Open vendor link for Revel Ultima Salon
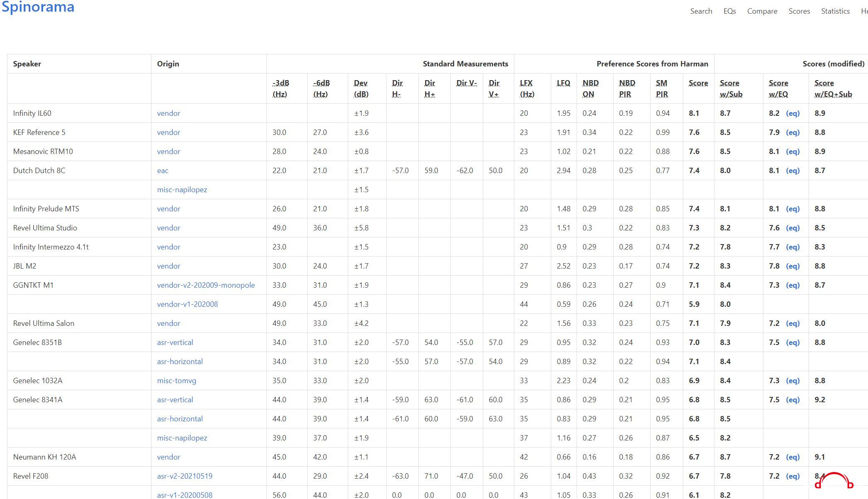The height and width of the screenshot is (499, 868). 169,323
